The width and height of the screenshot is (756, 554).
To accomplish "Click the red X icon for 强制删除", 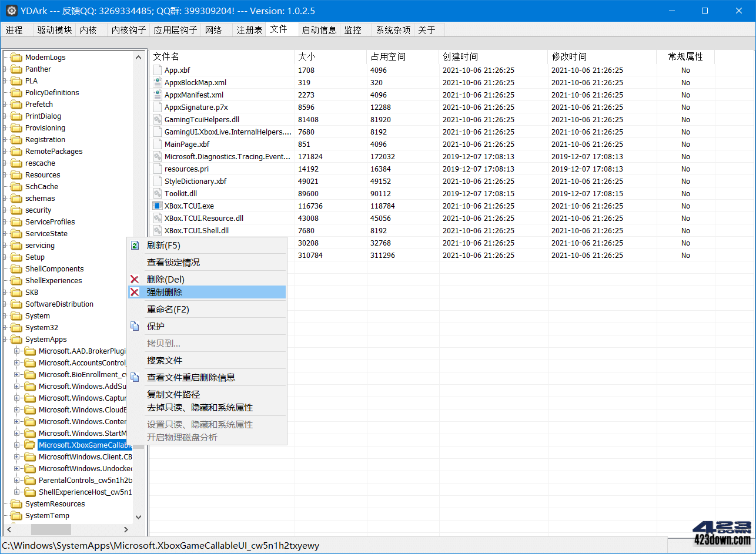I will pos(135,292).
